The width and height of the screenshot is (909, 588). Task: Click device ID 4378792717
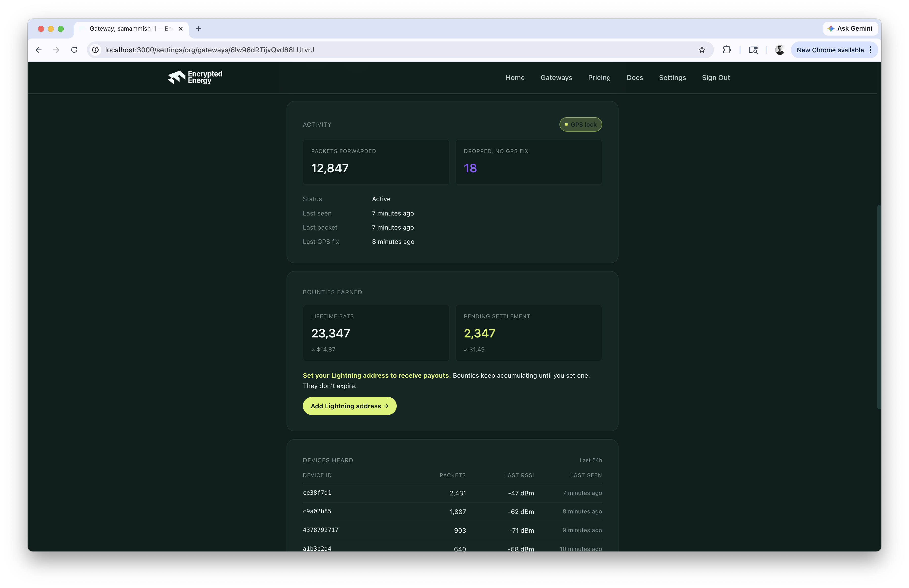(x=320, y=530)
